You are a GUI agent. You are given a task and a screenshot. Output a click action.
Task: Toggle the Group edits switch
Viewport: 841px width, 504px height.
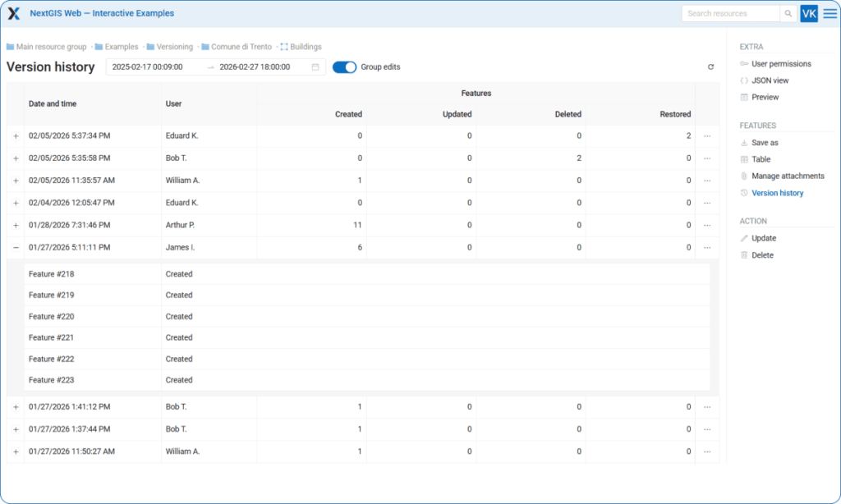click(x=344, y=67)
